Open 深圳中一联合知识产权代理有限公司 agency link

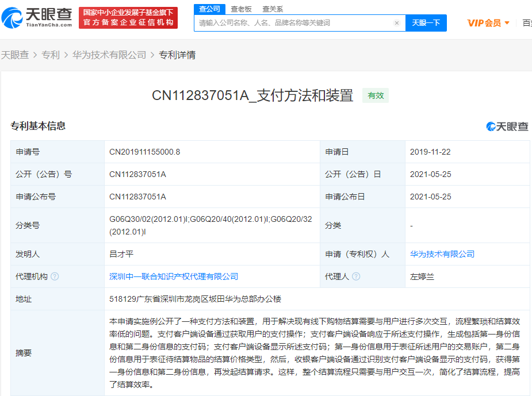click(174, 276)
